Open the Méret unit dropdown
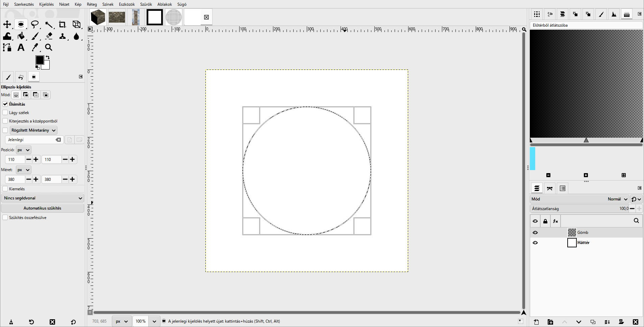This screenshot has height=327, width=644. [24, 170]
